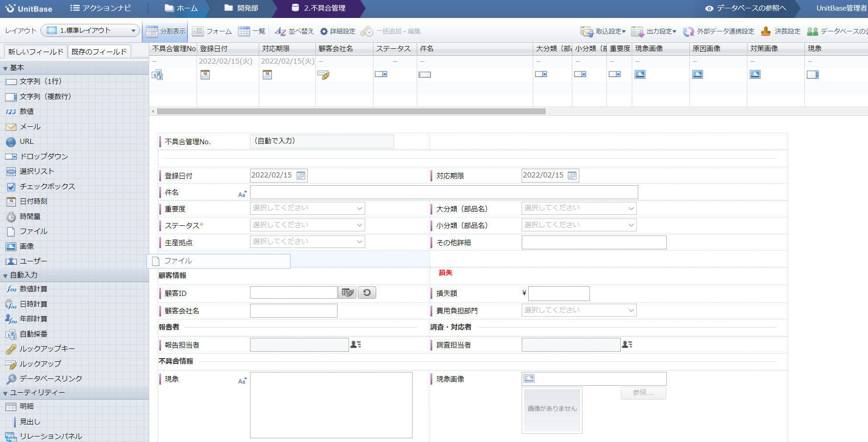Open the レイアウト dropdown (1.標準レイアウト)
The height and width of the screenshot is (442, 868).
pos(90,30)
